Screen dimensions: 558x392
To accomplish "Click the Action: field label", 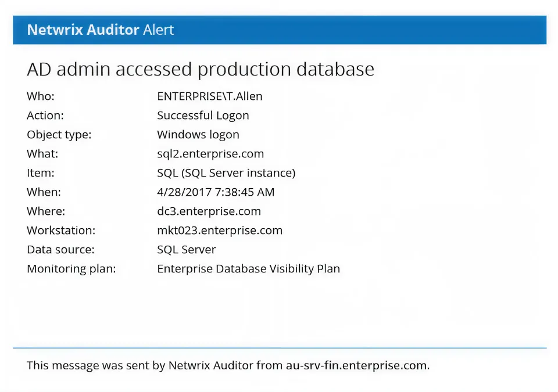I will pyautogui.click(x=45, y=116).
